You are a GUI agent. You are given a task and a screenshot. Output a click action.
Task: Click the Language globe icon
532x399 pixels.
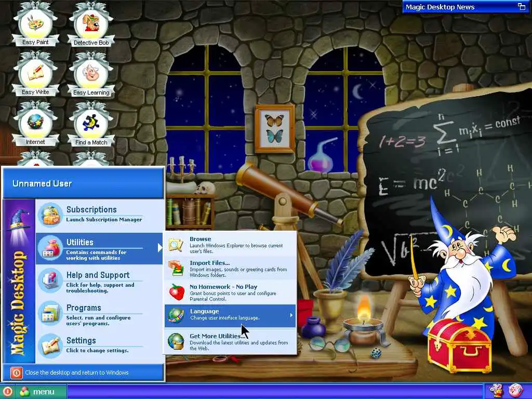176,315
